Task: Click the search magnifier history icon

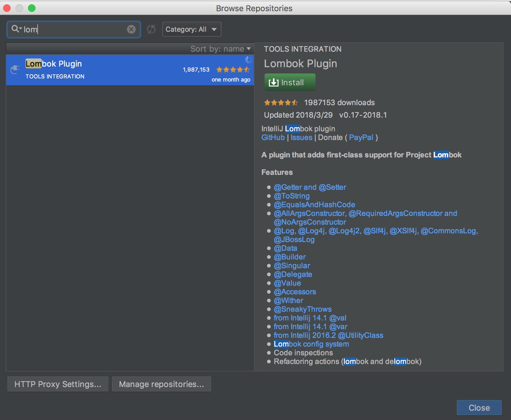Action: point(16,29)
